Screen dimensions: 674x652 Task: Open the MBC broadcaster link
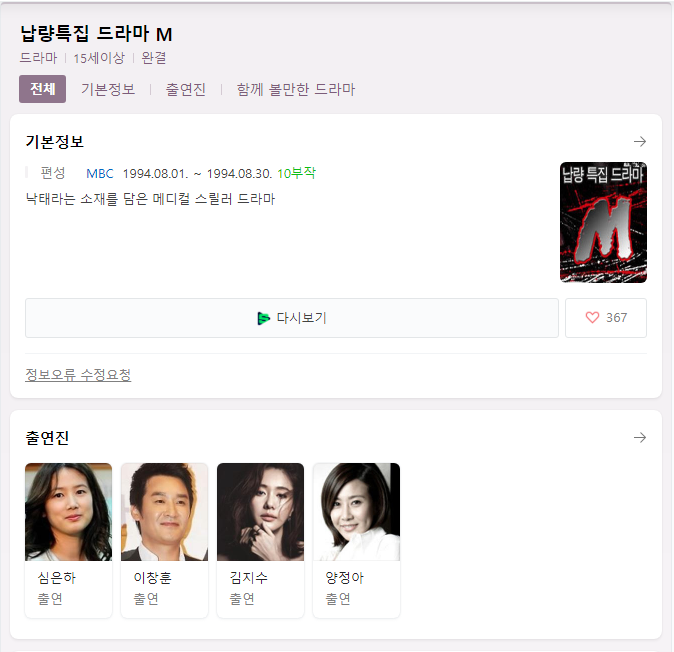[100, 174]
